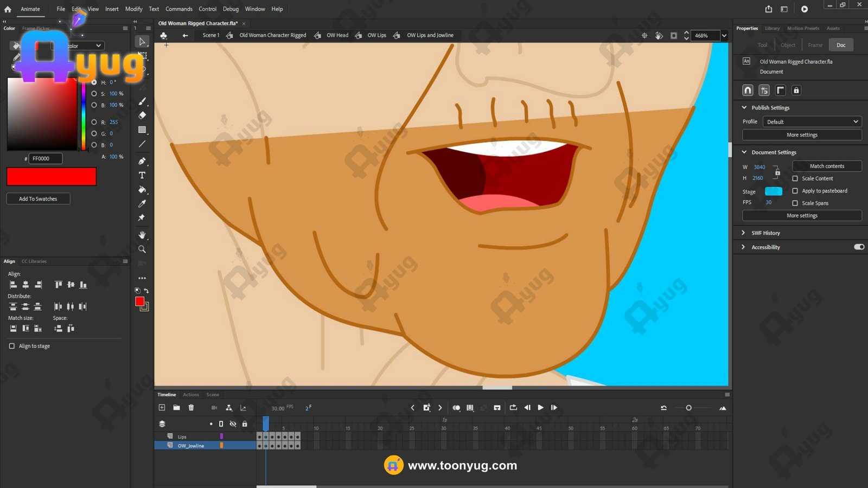This screenshot has width=868, height=488.
Task: Center the stage icon in edit bar
Action: [644, 35]
